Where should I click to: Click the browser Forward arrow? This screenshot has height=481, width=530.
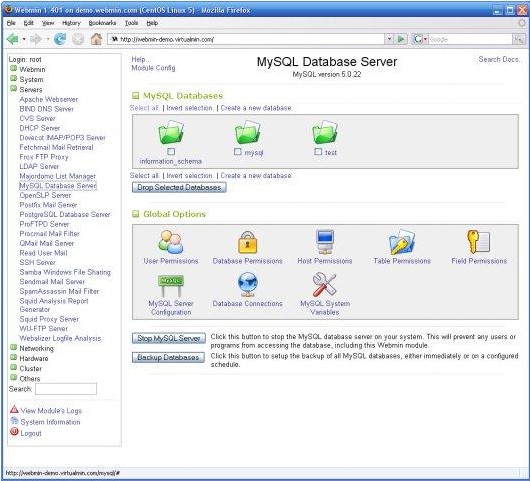pos(36,39)
